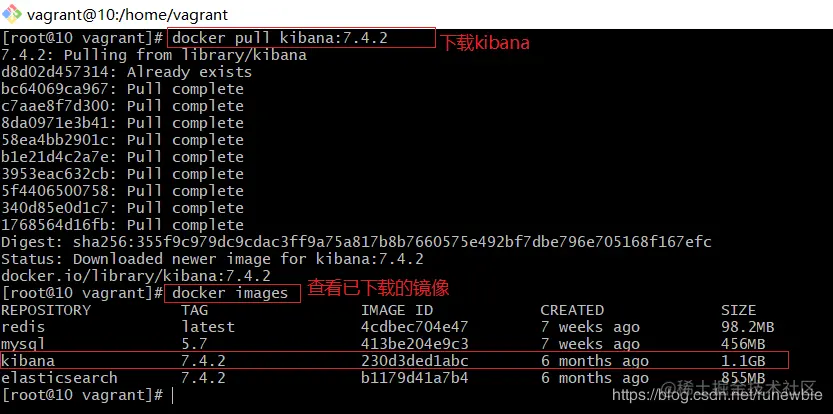Viewport: 833px width, 414px height.
Task: Click the 'latest' tag of redis
Action: pos(208,327)
